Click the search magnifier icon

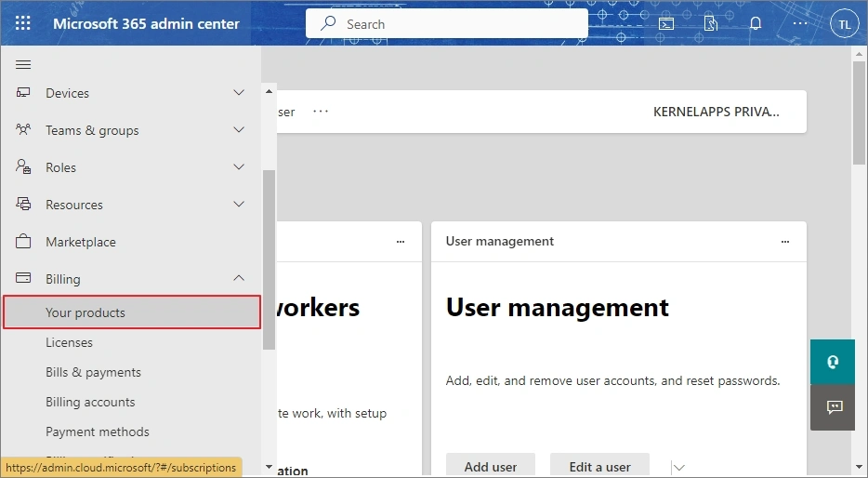pos(328,23)
